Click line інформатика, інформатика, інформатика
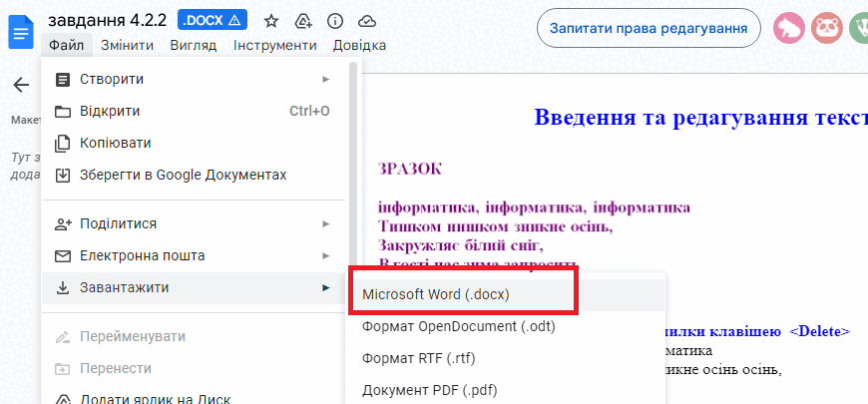The image size is (868, 404). (534, 208)
